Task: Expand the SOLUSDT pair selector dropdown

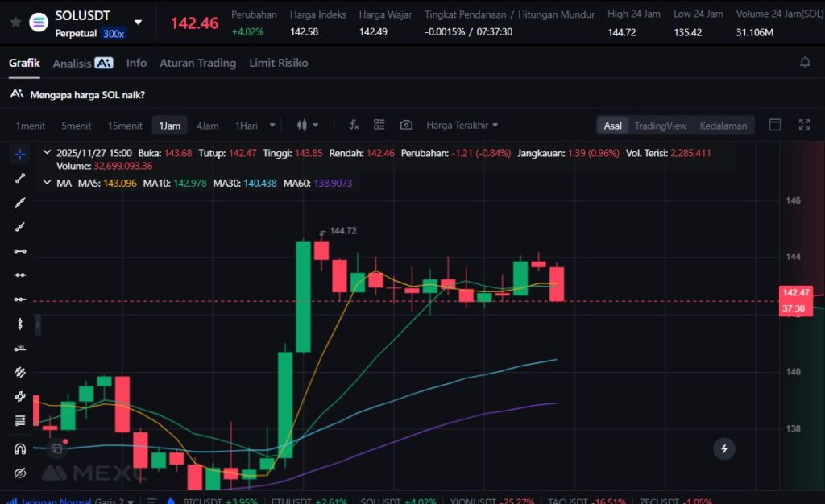Action: coord(138,23)
